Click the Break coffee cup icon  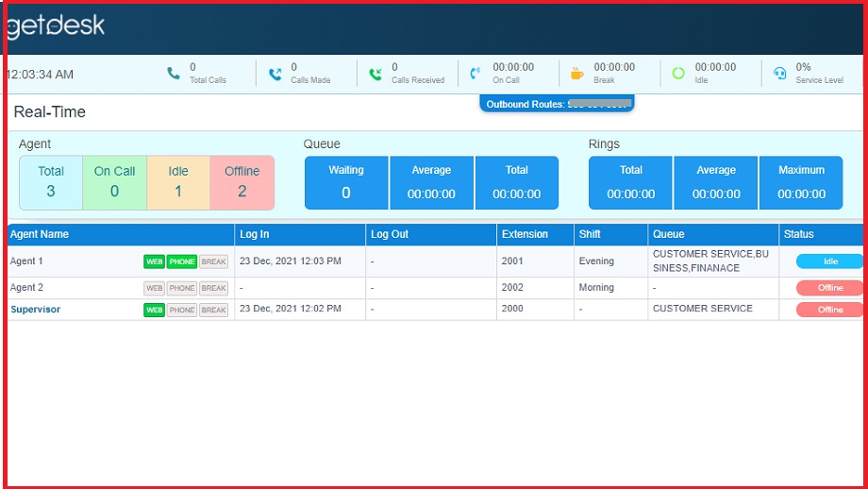coord(576,74)
